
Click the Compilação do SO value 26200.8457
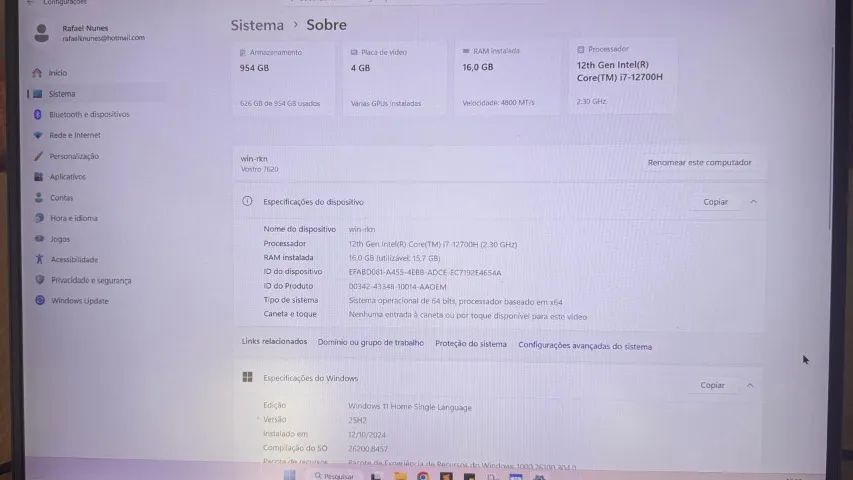pyautogui.click(x=368, y=449)
